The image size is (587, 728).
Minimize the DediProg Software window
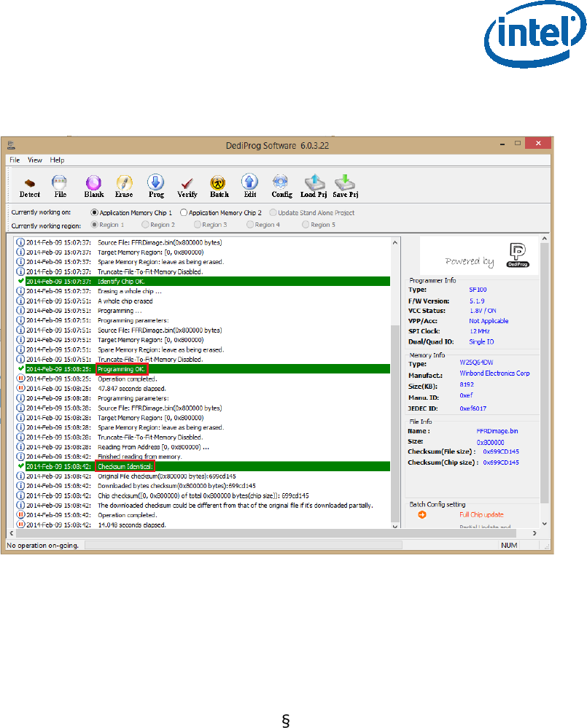[502, 144]
